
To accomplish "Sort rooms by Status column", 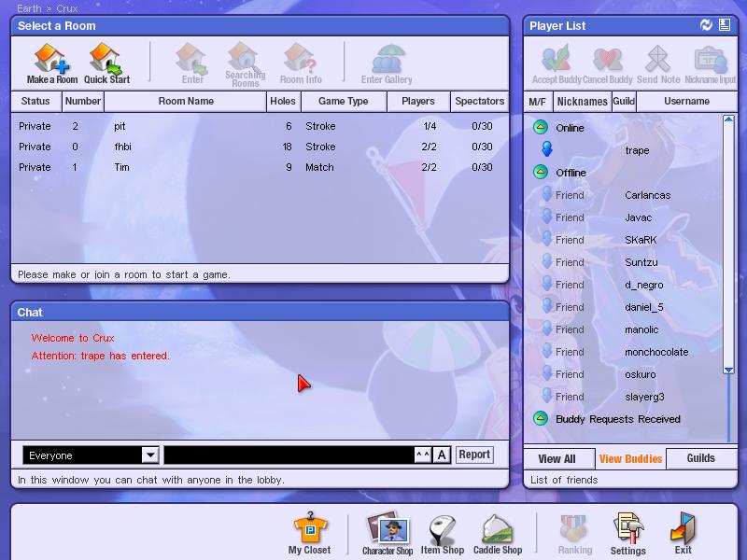I will pos(35,101).
